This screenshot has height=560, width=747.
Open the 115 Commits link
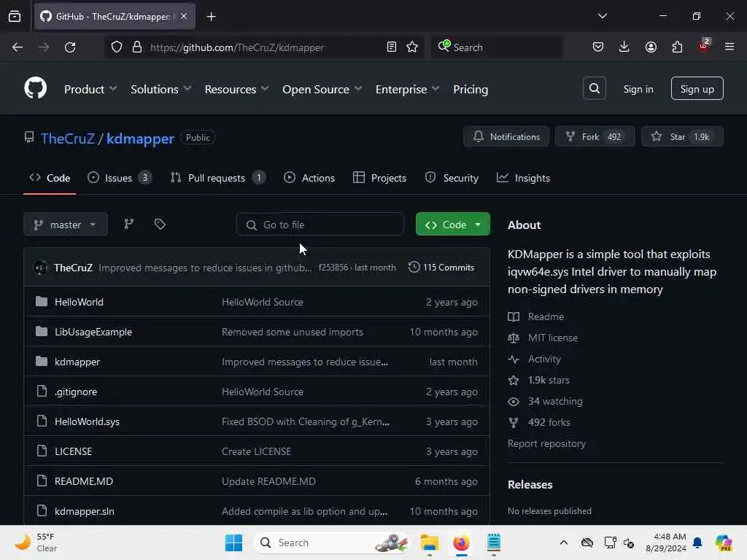tap(441, 267)
